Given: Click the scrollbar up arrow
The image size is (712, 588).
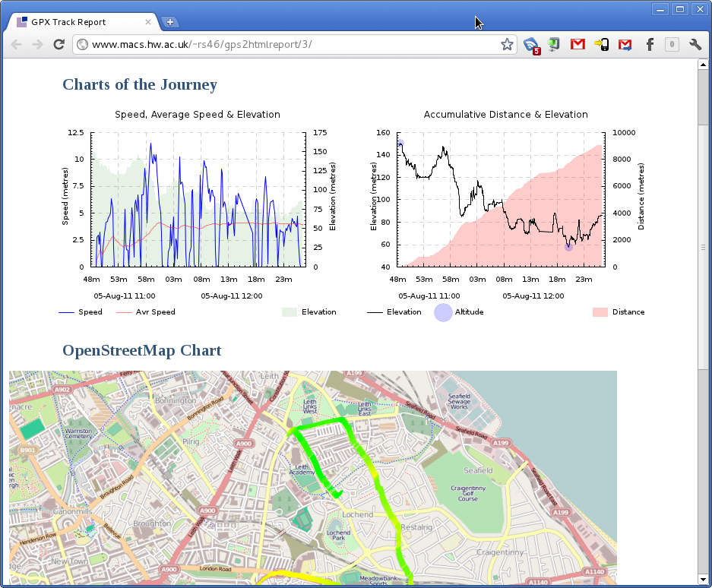Looking at the screenshot, I should 703,65.
